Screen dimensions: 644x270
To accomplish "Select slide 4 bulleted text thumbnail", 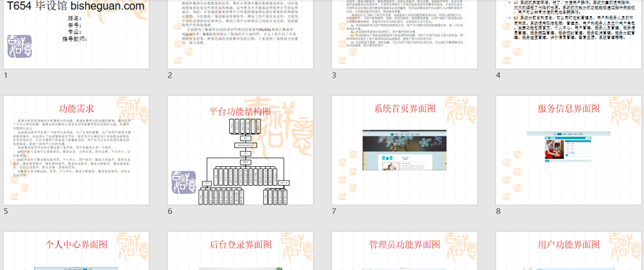I will point(569,35).
